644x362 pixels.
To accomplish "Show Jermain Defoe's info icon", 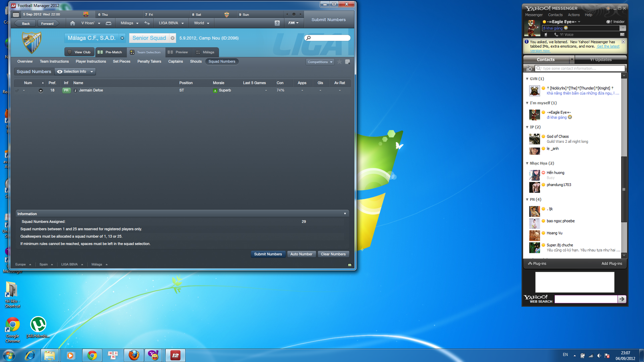I will tap(75, 90).
